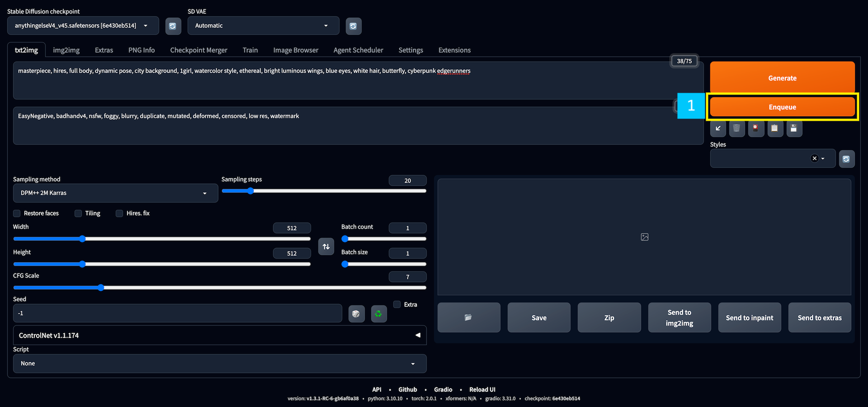Screen dimensions: 868x407
Task: Check the Hires. fix box
Action: 119,213
